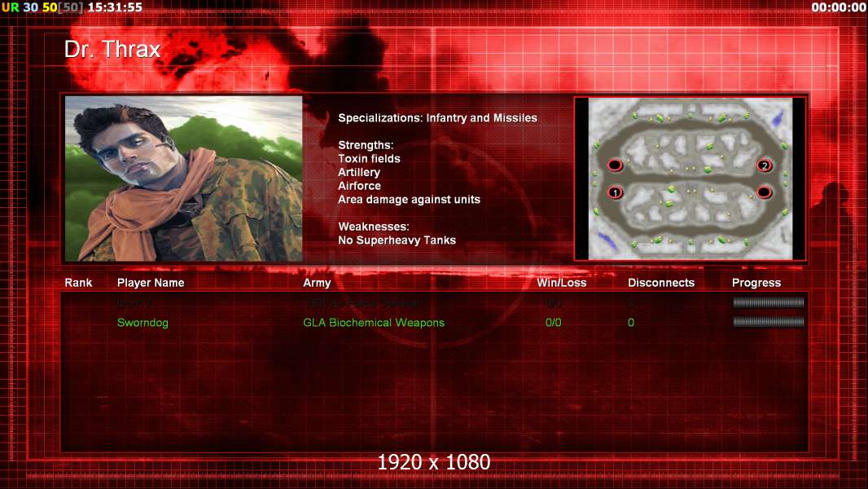868x489 pixels.
Task: Click the Airforce strength
Action: [359, 186]
